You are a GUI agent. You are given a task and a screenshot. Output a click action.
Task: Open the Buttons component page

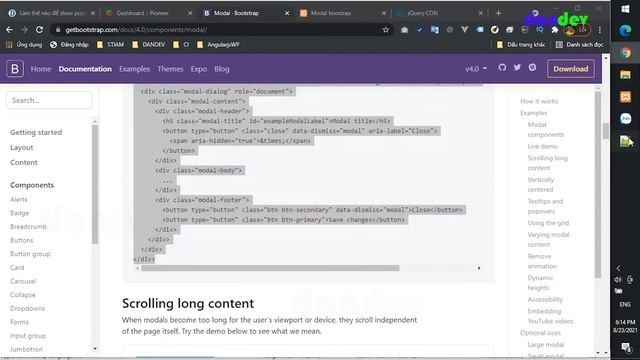[22, 240]
